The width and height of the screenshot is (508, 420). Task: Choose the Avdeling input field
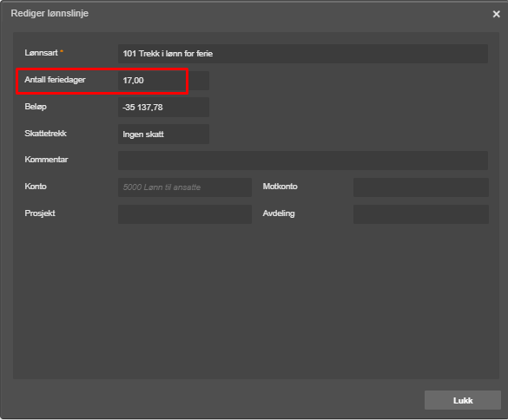[x=421, y=214]
